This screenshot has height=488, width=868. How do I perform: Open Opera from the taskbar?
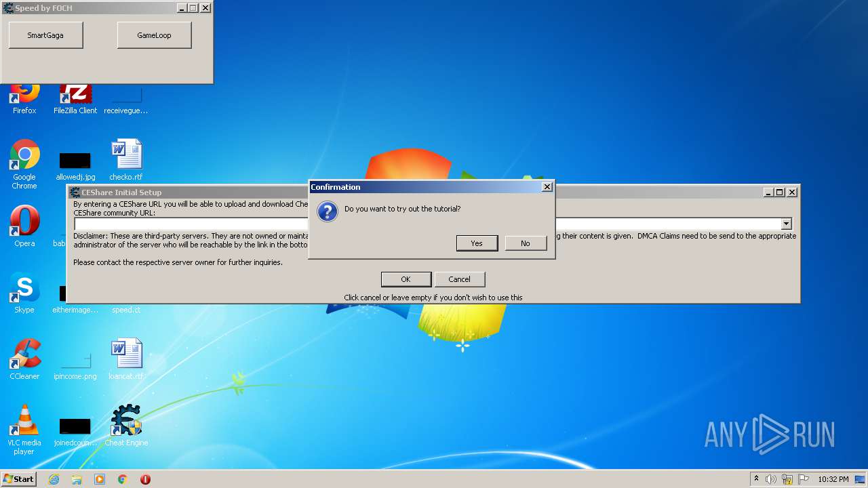tap(145, 479)
